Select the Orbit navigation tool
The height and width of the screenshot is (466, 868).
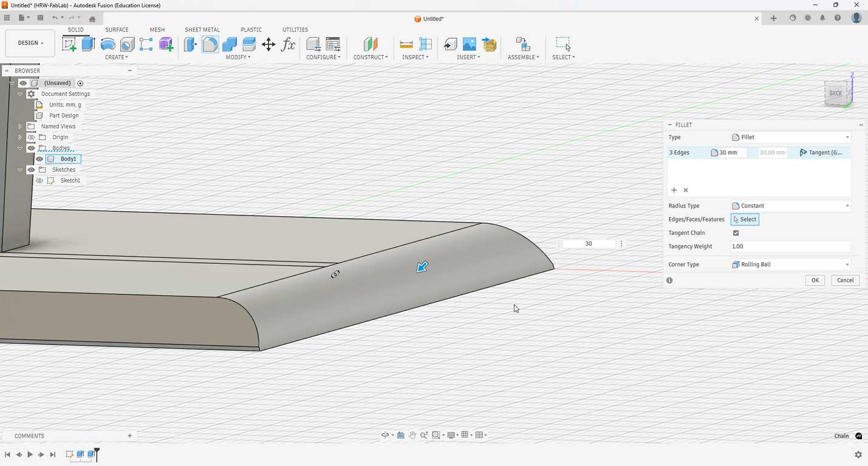pos(385,435)
